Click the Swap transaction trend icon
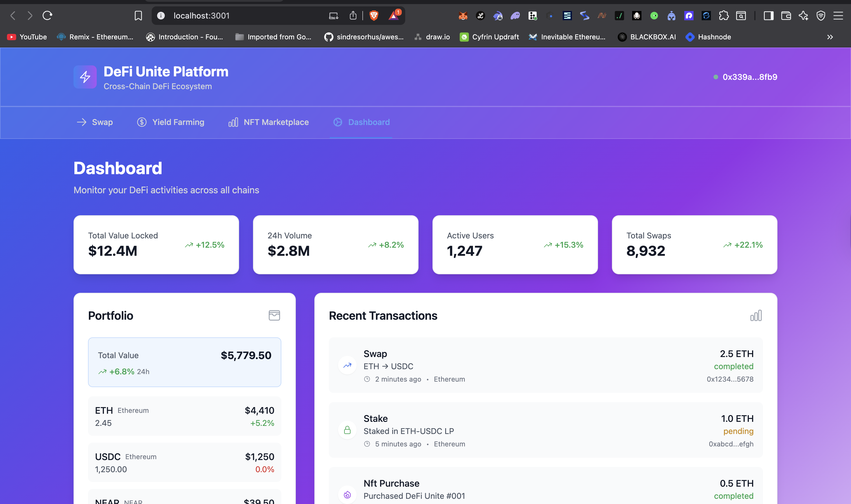This screenshot has width=851, height=504. click(x=347, y=365)
